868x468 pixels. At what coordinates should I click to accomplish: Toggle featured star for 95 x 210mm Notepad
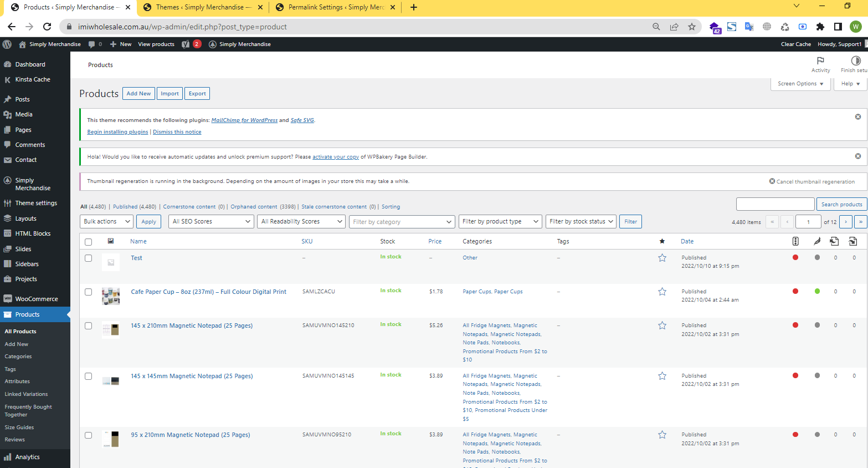pyautogui.click(x=662, y=435)
